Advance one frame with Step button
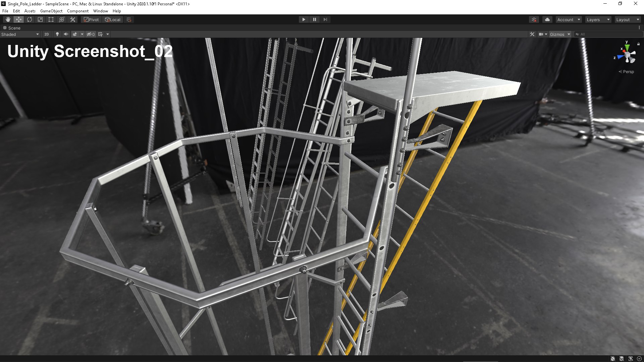This screenshot has width=644, height=362. click(325, 19)
